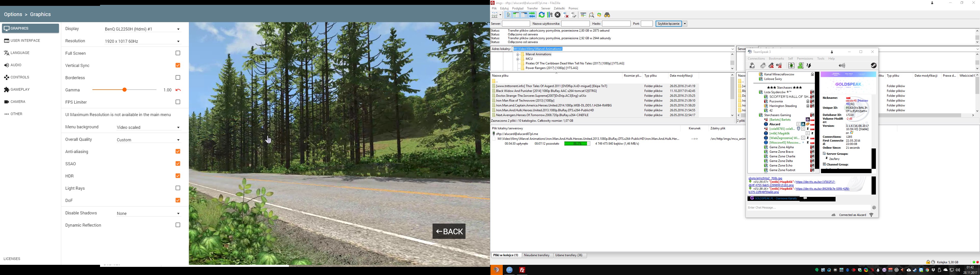The width and height of the screenshot is (980, 275).
Task: Click FileZilla refresh file lists icon
Action: click(542, 15)
